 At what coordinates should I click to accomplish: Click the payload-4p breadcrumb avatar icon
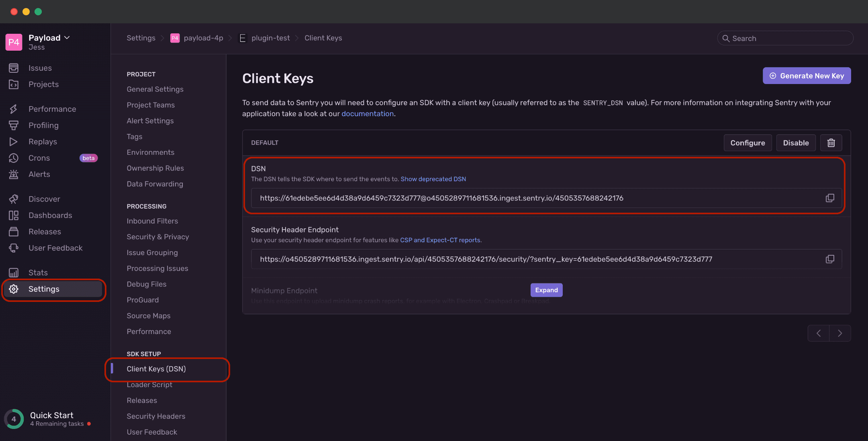175,38
